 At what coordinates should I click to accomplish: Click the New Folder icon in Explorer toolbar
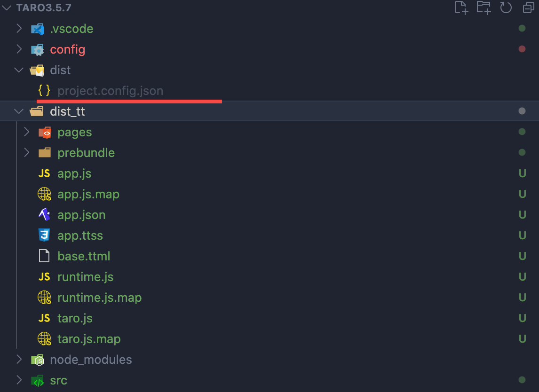484,8
